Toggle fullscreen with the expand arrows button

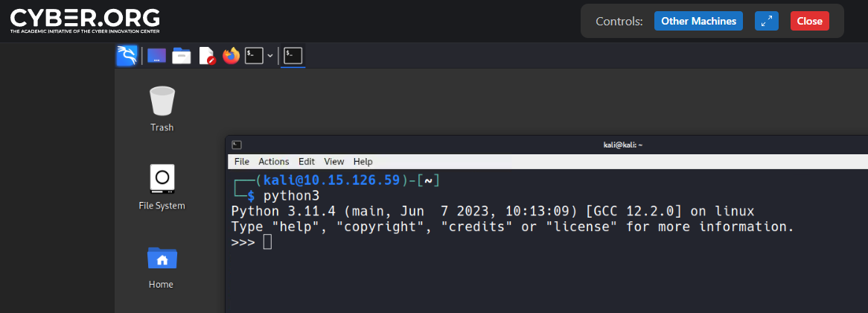coord(766,21)
